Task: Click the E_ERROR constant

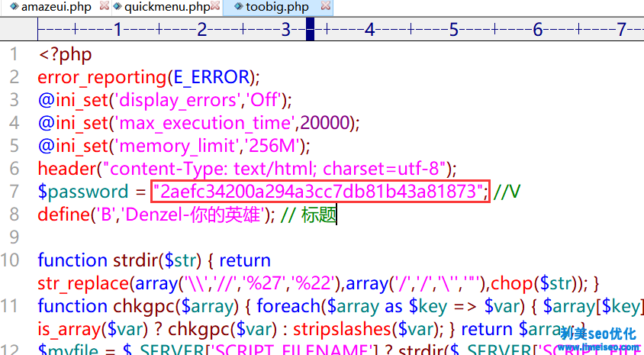Action: pos(211,78)
